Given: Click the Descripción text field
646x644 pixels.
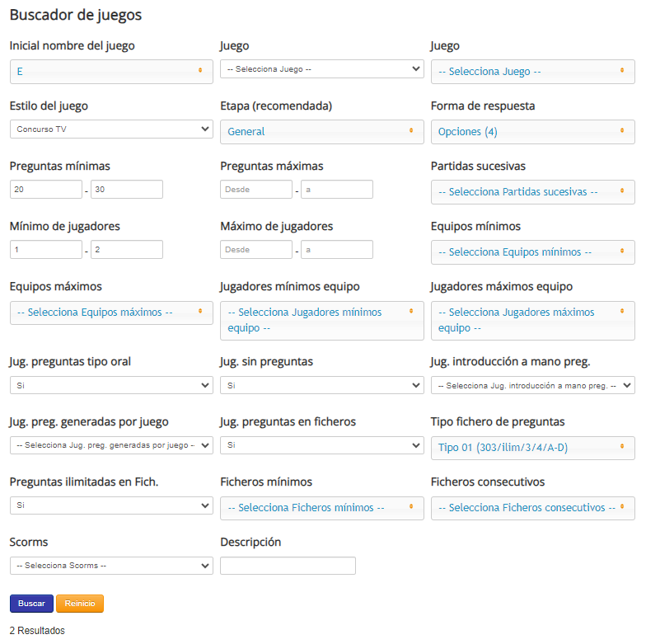Looking at the screenshot, I should coord(288,566).
